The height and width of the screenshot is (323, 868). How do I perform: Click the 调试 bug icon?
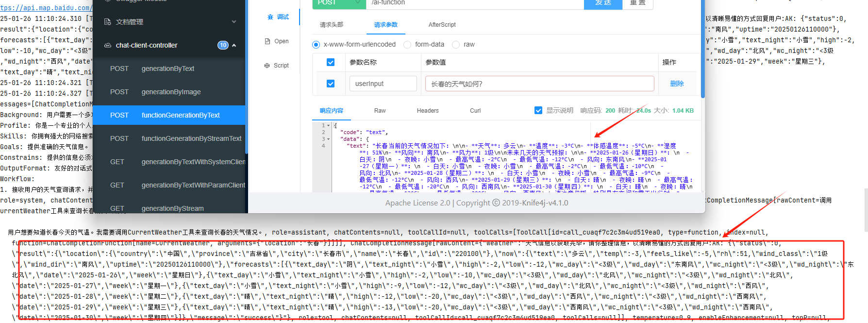point(270,17)
